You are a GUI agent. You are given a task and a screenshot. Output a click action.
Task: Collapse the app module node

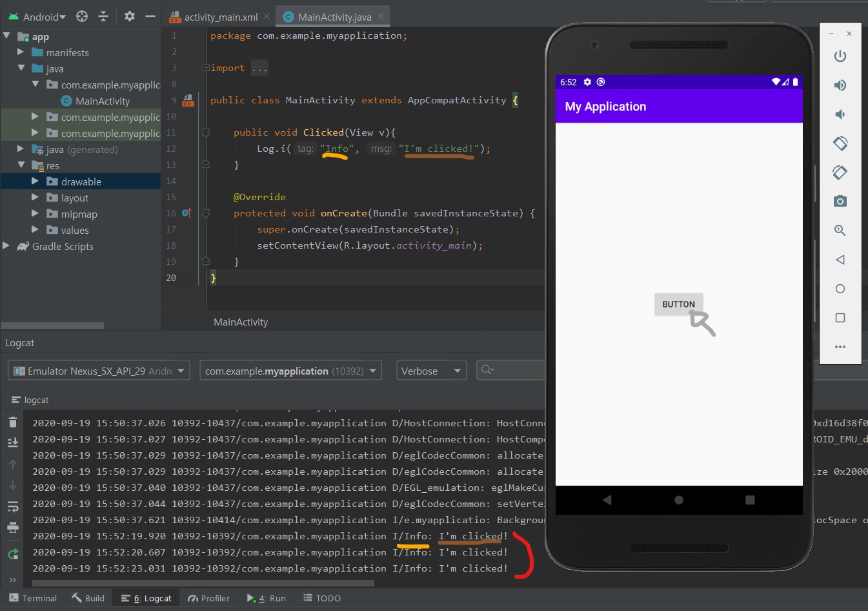(6, 36)
